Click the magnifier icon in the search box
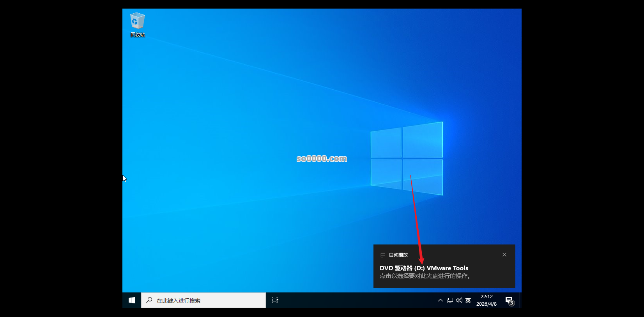 point(149,300)
